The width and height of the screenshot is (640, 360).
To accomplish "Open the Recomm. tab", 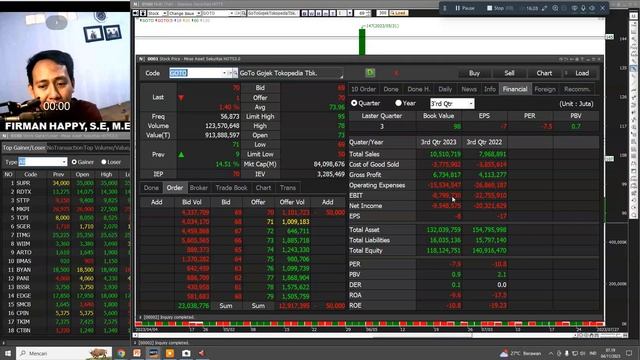I will coord(577,89).
